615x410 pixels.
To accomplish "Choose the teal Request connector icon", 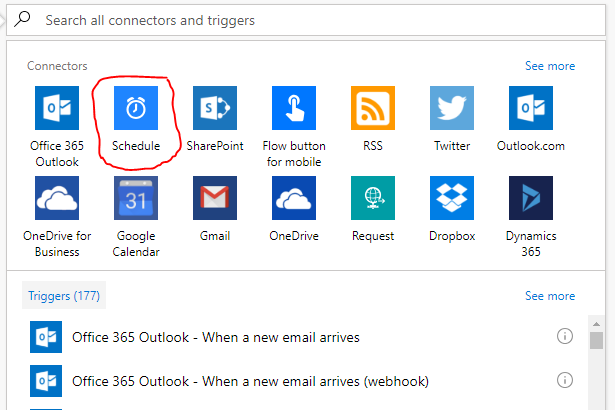I will coord(373,198).
